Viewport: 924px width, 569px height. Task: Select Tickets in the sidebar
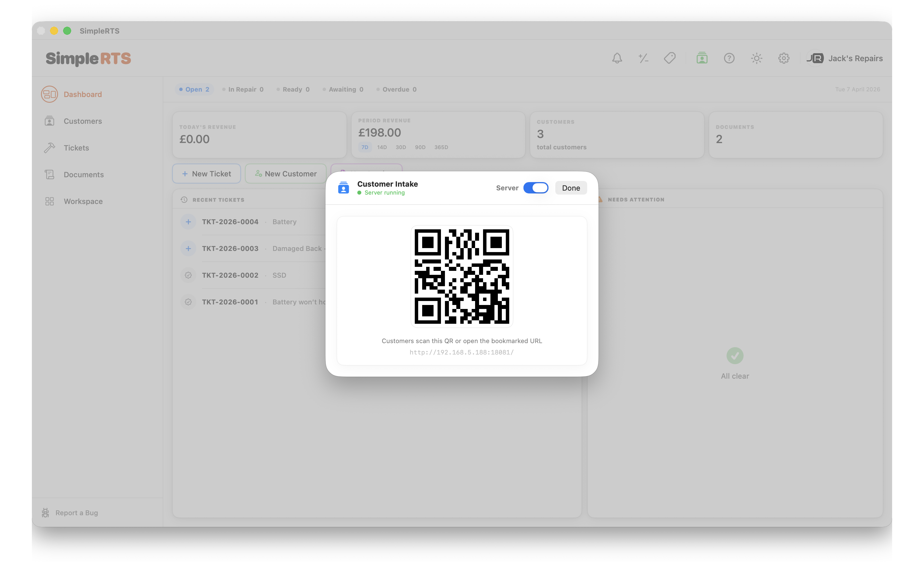click(x=76, y=148)
